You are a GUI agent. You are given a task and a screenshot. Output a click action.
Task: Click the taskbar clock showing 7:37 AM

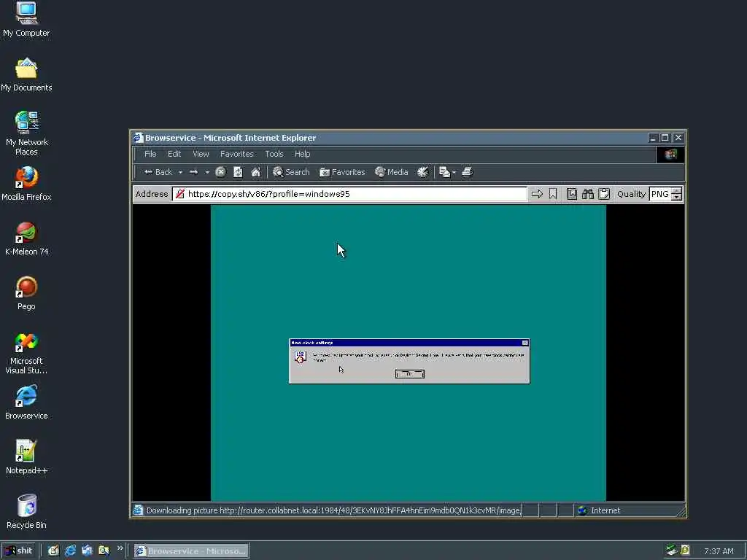(719, 551)
